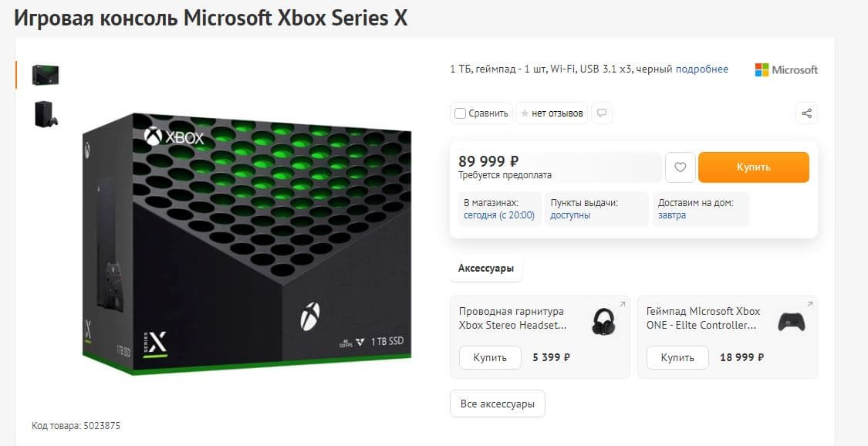Toggle the Сравнить checkbox

(461, 113)
